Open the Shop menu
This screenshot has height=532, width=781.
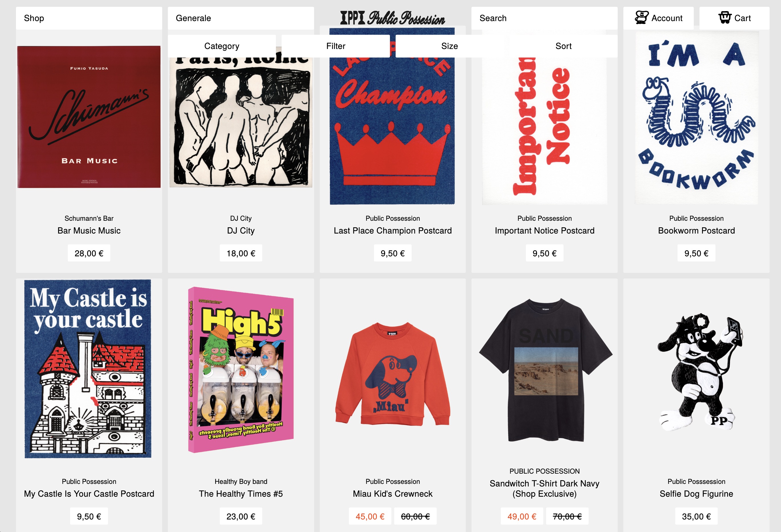pos(89,18)
